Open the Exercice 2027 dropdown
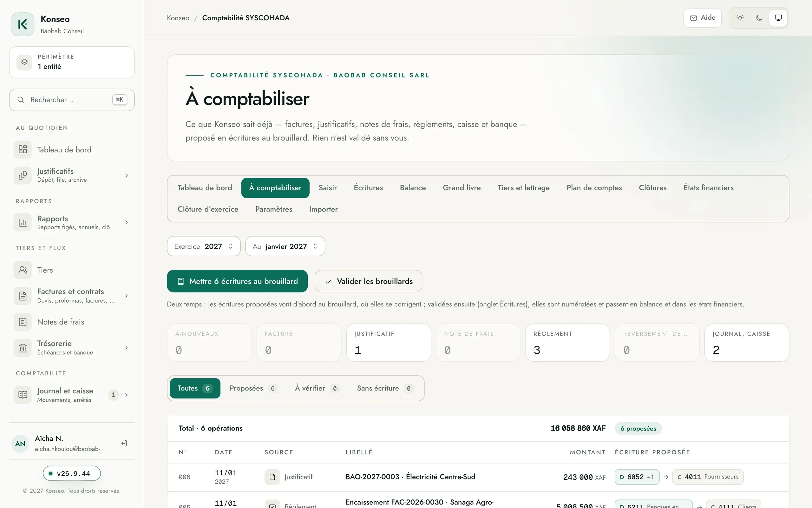 [204, 246]
